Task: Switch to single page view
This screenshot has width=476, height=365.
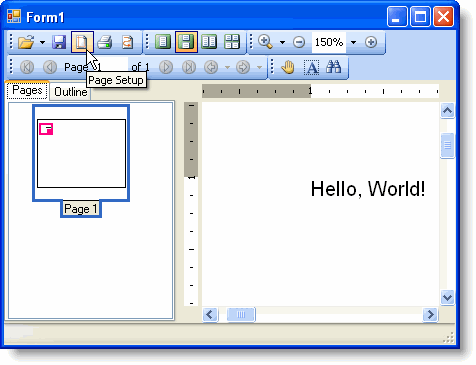Action: 163,42
